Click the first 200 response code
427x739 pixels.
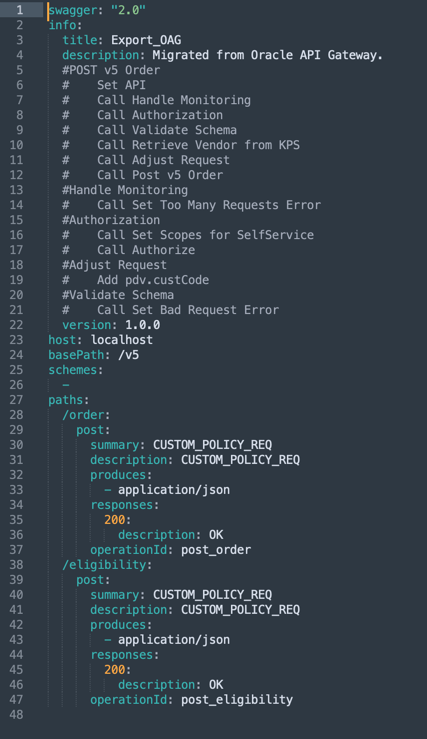pyautogui.click(x=115, y=520)
